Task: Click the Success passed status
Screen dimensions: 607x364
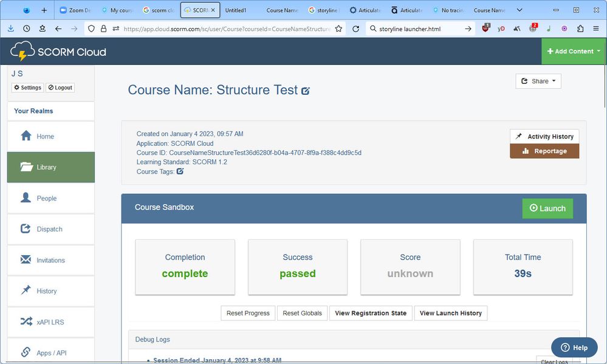Action: 297,273
